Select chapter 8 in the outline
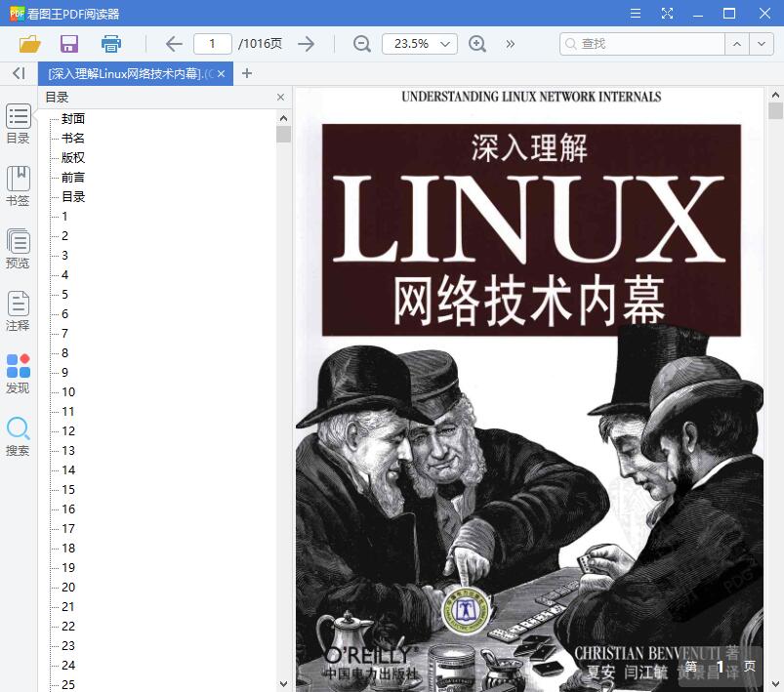The height and width of the screenshot is (692, 784). 65,352
